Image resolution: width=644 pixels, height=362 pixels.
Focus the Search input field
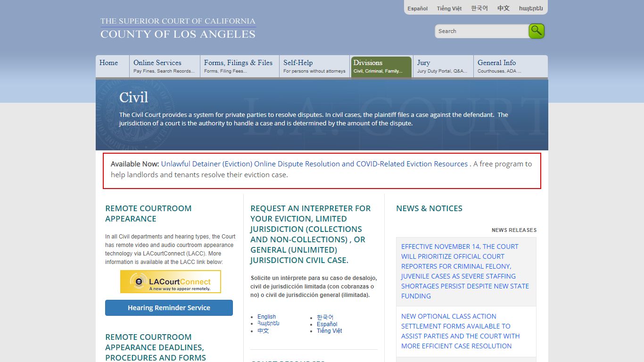481,31
